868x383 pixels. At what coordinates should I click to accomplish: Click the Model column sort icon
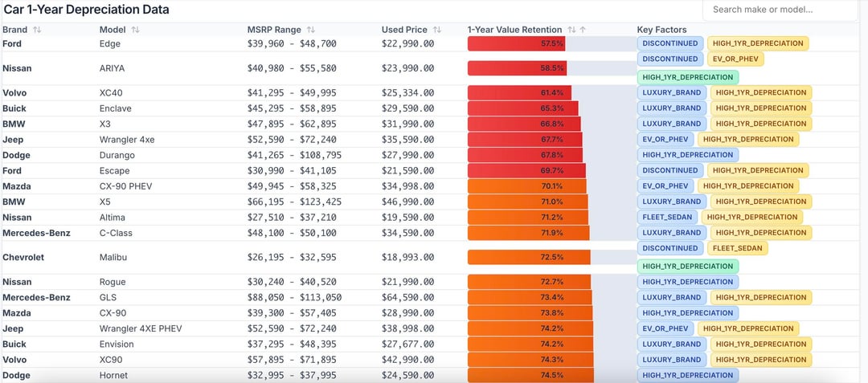tap(135, 30)
